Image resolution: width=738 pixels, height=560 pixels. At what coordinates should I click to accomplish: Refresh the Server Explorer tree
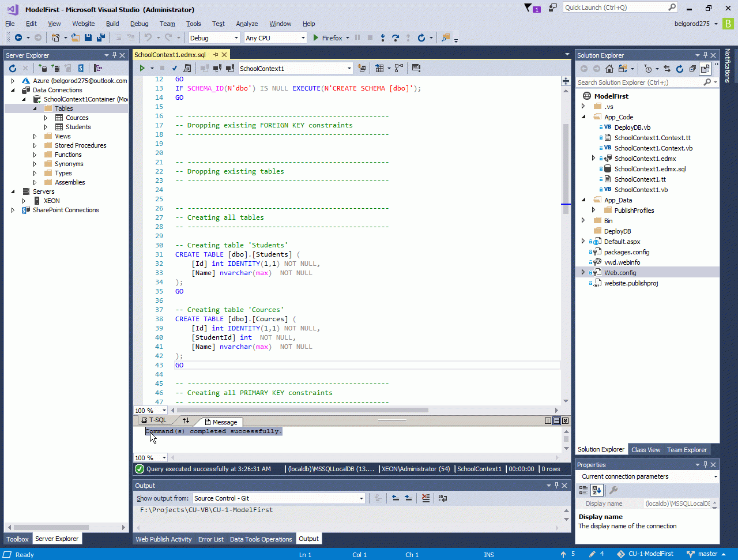tap(12, 68)
